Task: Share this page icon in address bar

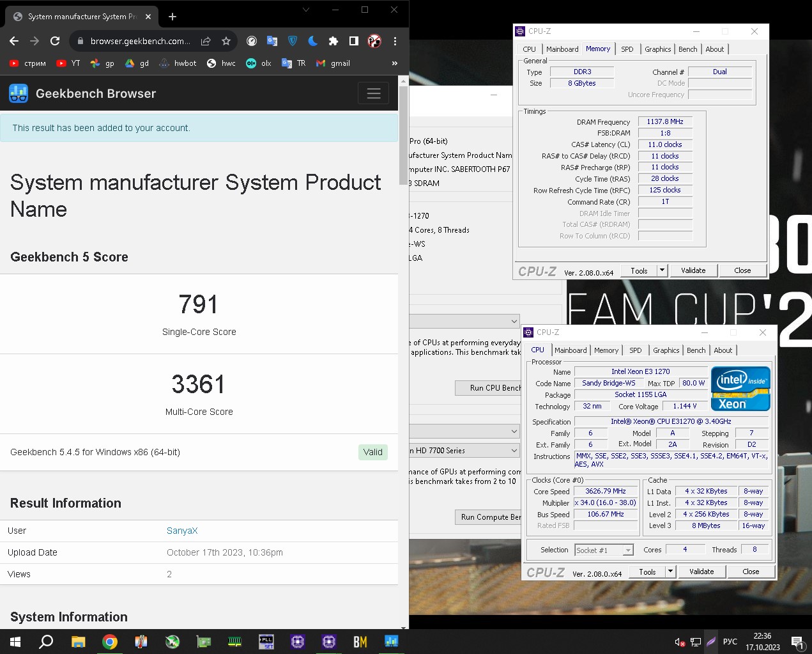Action: click(206, 41)
